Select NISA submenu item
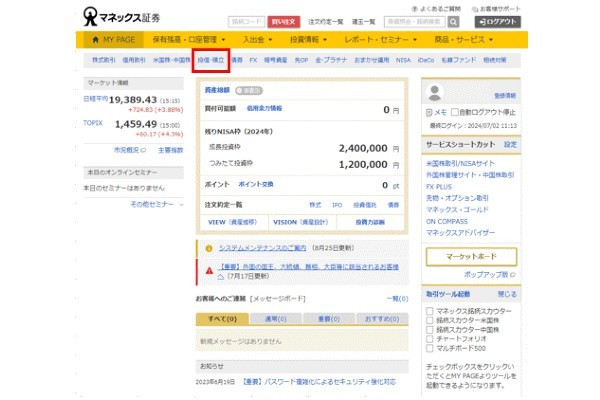 [x=403, y=60]
